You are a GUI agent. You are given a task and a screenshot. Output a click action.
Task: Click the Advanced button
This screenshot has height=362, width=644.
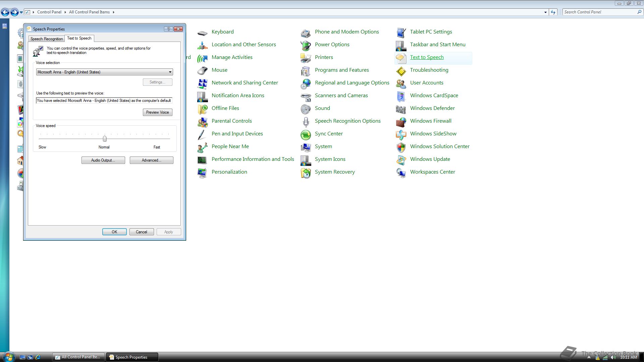(x=151, y=160)
